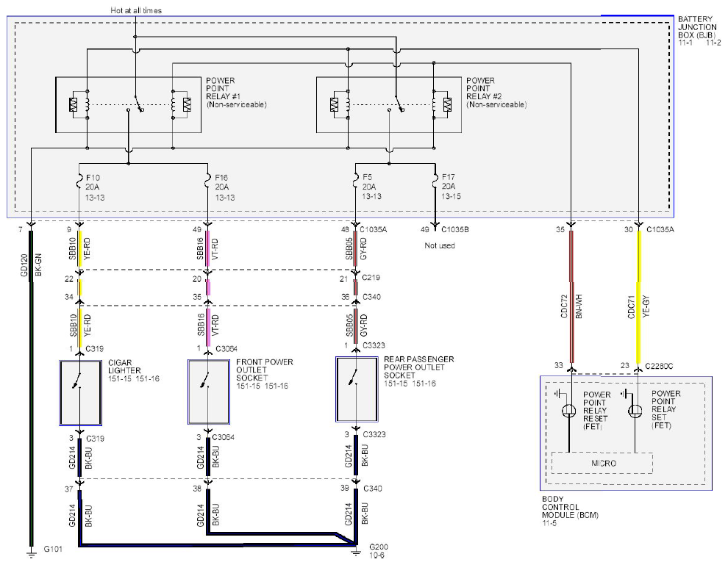The width and height of the screenshot is (728, 565).
Task: Click the 'Hot at all times' label
Action: [136, 10]
